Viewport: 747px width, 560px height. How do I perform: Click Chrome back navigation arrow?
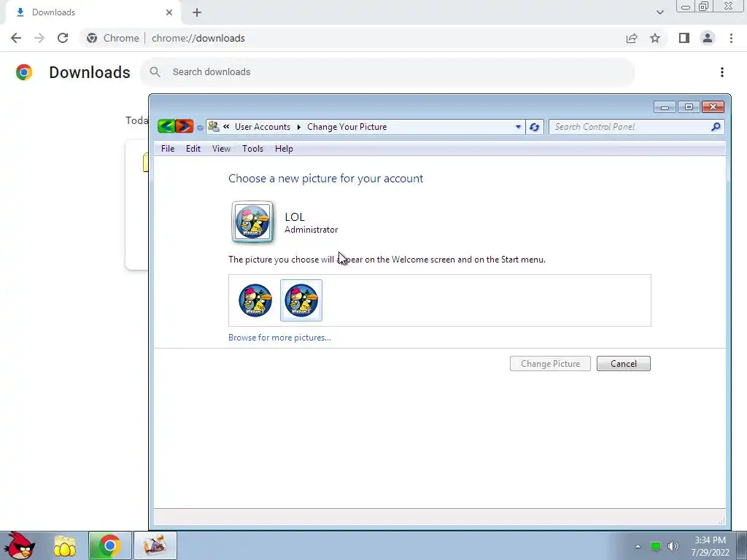point(16,38)
